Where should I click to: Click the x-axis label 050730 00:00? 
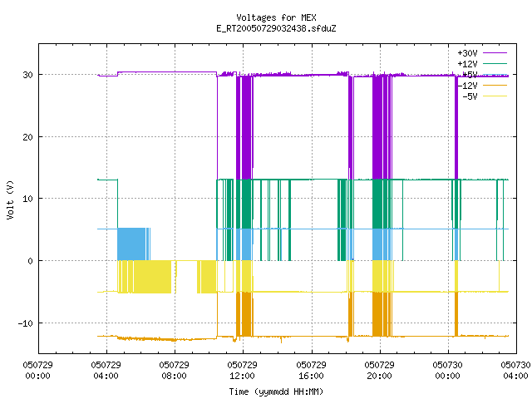point(447,371)
